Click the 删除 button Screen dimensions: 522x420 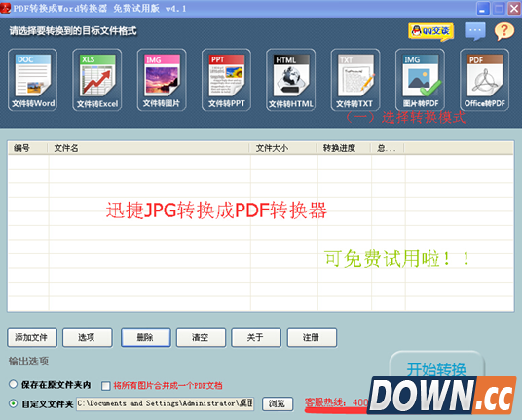146,338
